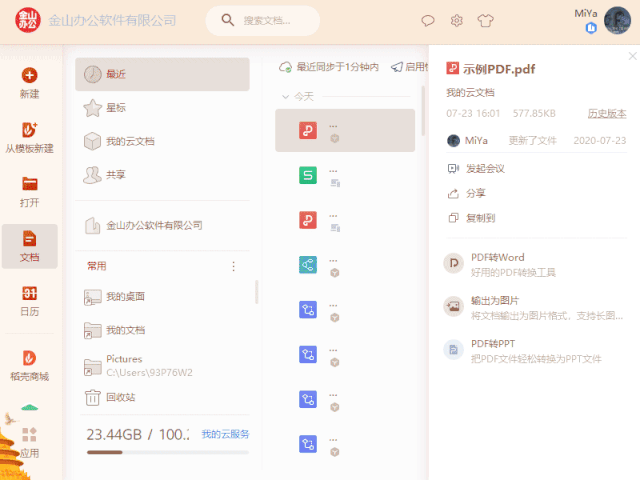Collapse the 今天 group chevron
This screenshot has width=640, height=480.
pos(285,97)
